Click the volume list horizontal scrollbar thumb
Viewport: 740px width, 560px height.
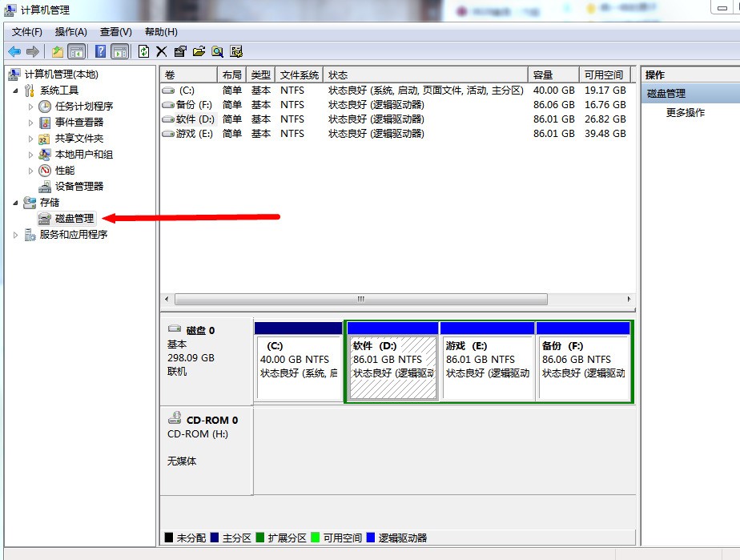point(361,300)
